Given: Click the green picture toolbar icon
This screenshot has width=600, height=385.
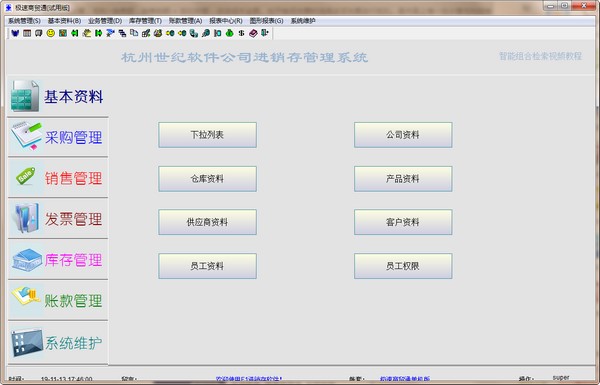Looking at the screenshot, I should point(63,33).
